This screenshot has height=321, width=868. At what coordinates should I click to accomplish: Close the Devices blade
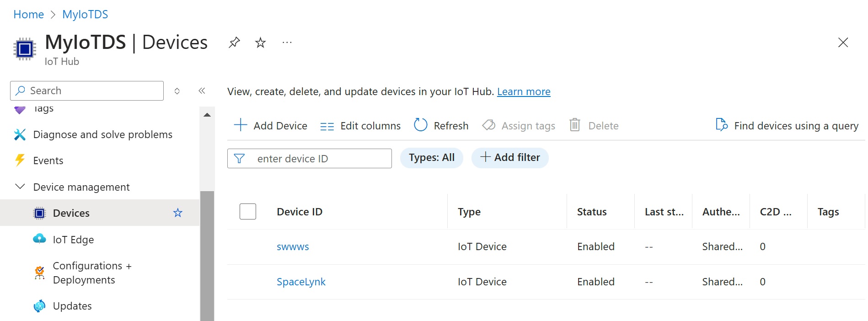point(843,43)
